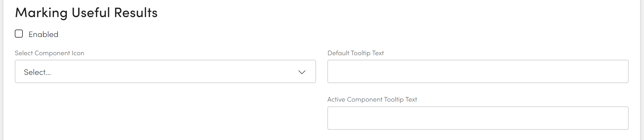Expand the component icon combo box

pyautogui.click(x=165, y=71)
